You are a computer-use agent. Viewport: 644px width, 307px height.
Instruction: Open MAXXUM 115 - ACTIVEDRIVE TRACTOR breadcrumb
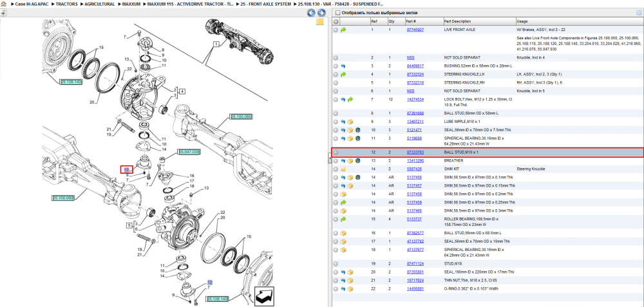(x=189, y=3)
